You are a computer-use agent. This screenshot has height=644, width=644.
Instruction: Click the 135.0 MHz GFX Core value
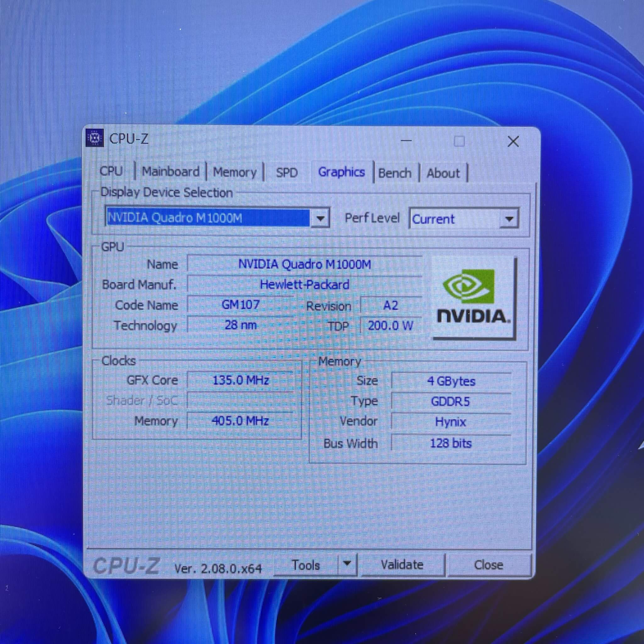[x=241, y=380]
